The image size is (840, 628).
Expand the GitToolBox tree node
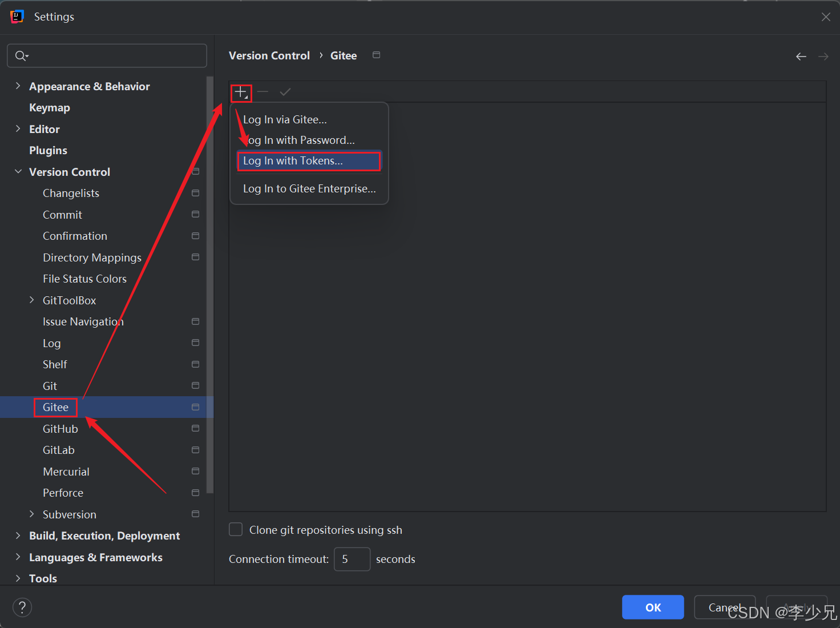[x=32, y=300]
